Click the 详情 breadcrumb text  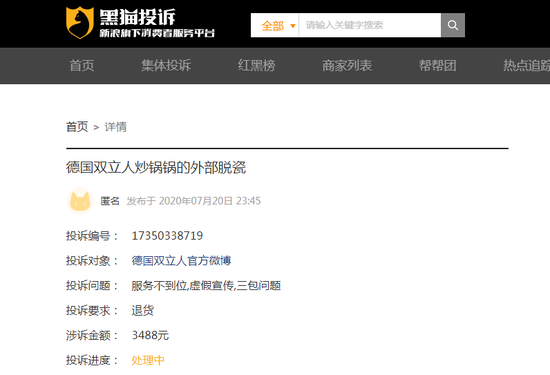pyautogui.click(x=115, y=127)
